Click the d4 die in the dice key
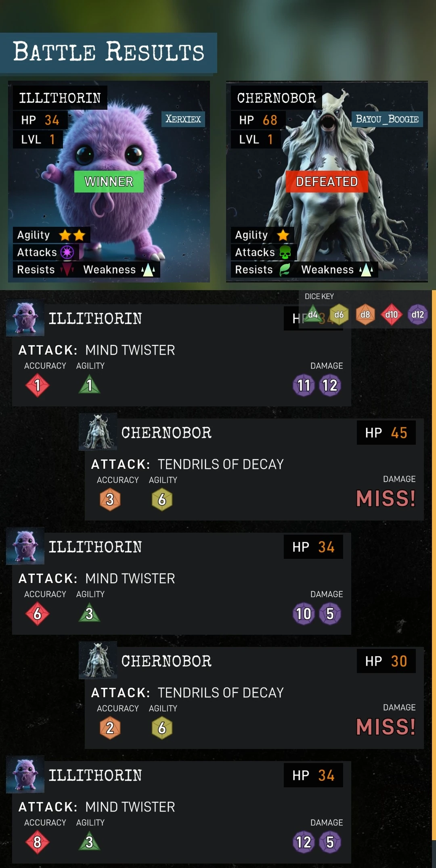This screenshot has width=436, height=868. [312, 314]
